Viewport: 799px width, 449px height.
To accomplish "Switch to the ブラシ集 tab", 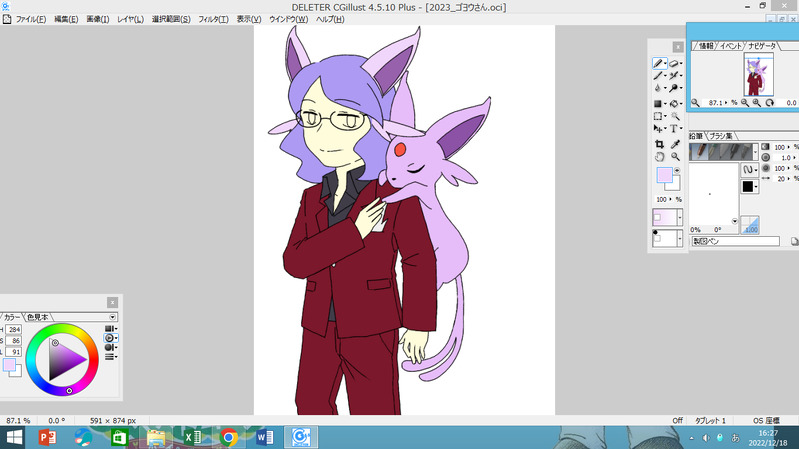I will pyautogui.click(x=721, y=136).
